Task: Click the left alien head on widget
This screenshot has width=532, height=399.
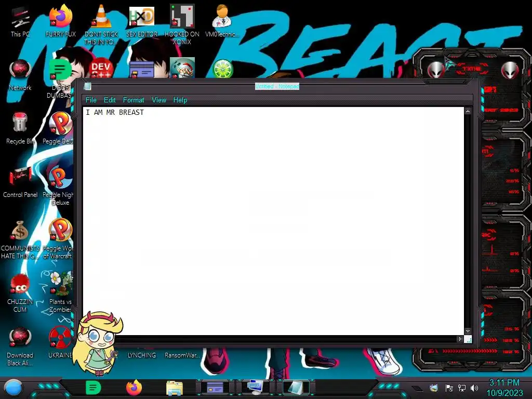Action: click(436, 71)
